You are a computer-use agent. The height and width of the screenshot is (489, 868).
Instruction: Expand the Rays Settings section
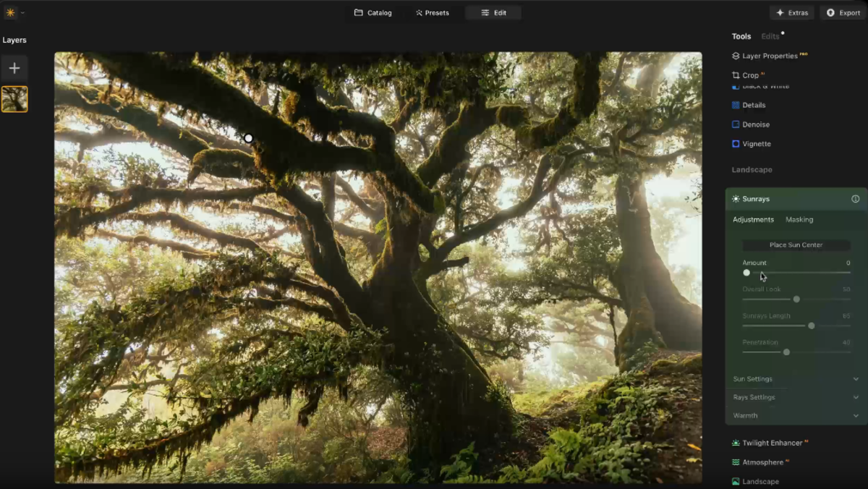[x=796, y=397]
